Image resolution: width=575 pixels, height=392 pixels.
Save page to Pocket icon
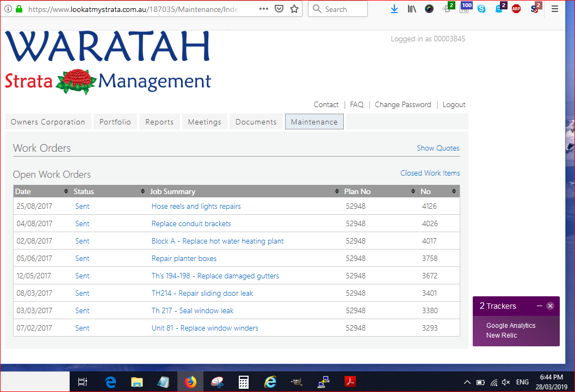(279, 9)
